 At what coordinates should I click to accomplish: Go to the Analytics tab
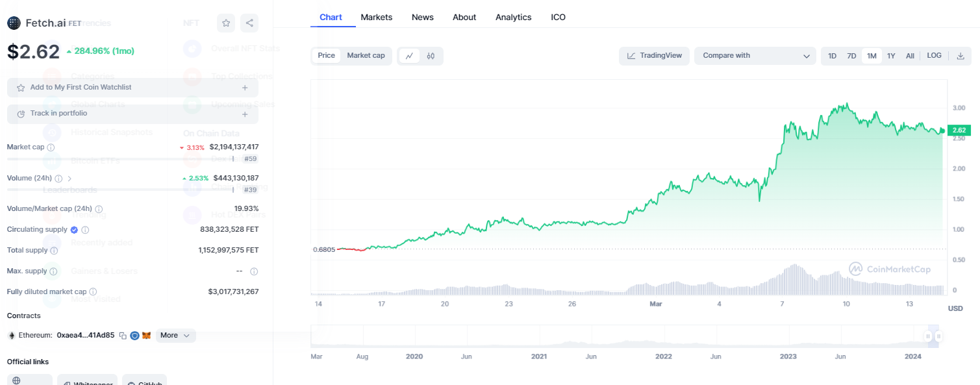513,18
